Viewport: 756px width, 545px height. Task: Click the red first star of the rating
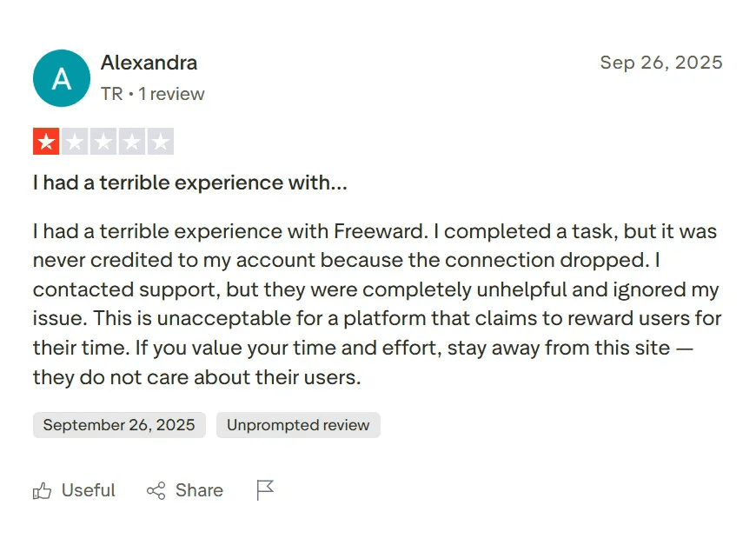46,142
